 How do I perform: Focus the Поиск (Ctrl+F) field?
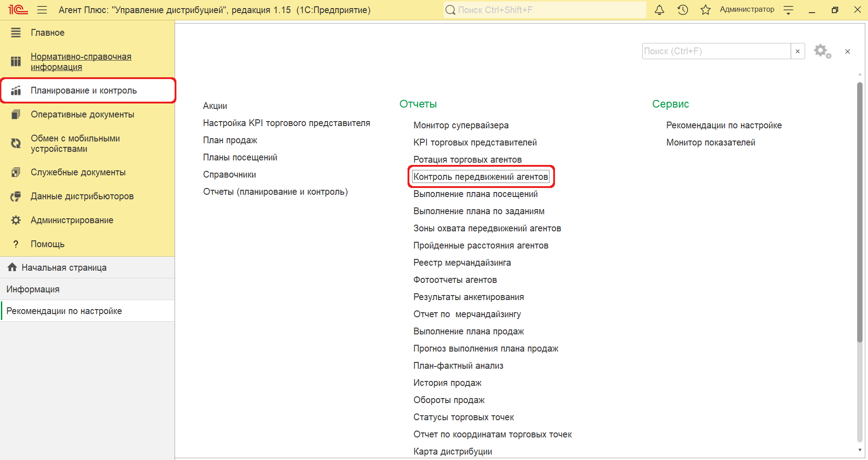716,51
